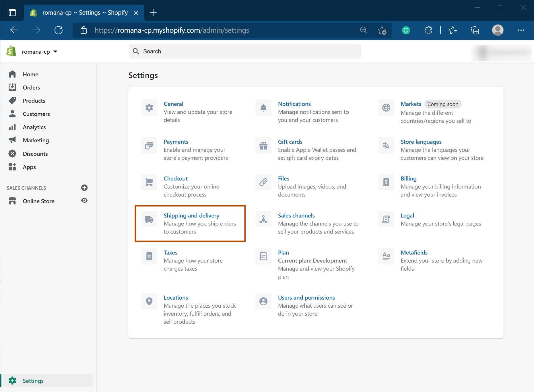Click the Sales channels network icon
Viewport: 534px width, 392px height.
(263, 219)
